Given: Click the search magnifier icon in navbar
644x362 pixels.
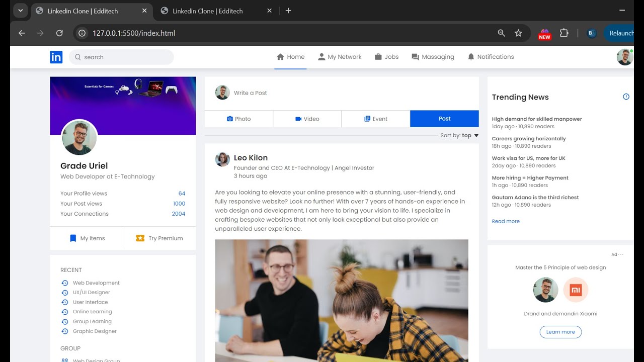Looking at the screenshot, I should point(78,57).
